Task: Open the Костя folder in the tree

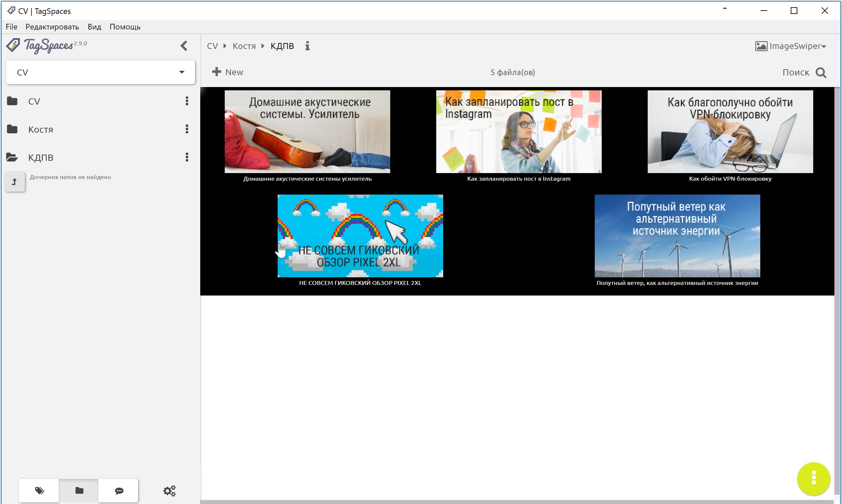Action: (x=40, y=129)
